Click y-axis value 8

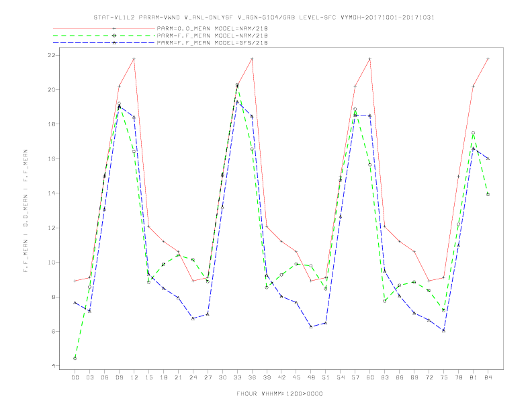click(x=54, y=297)
